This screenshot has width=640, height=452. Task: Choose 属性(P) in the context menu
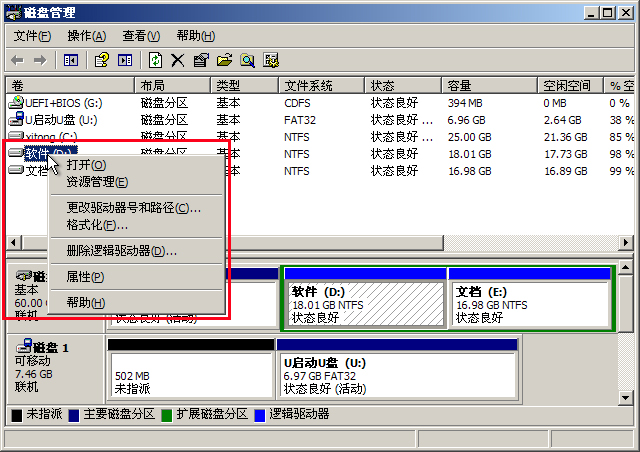pyautogui.click(x=85, y=277)
